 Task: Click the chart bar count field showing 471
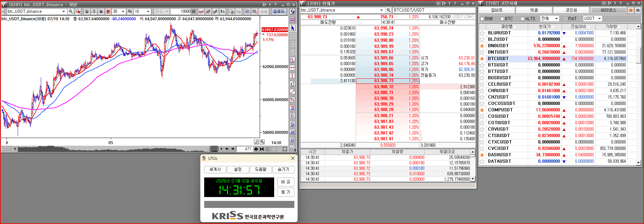click(x=245, y=149)
